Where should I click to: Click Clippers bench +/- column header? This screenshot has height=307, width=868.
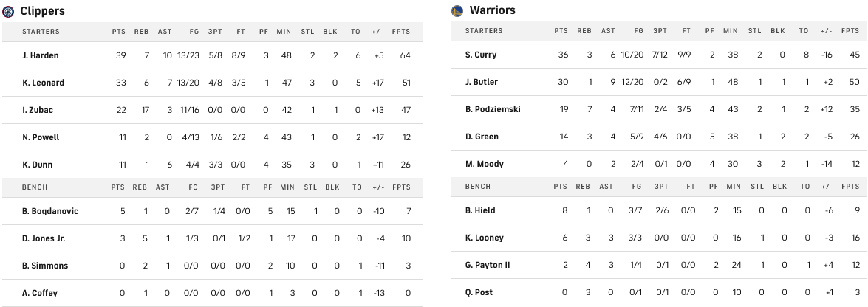379,187
